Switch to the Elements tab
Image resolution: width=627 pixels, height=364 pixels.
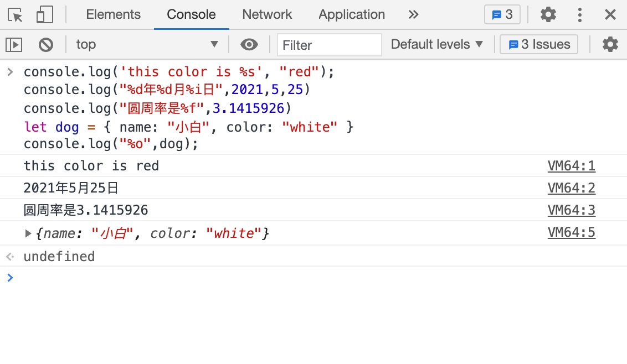[x=114, y=15]
